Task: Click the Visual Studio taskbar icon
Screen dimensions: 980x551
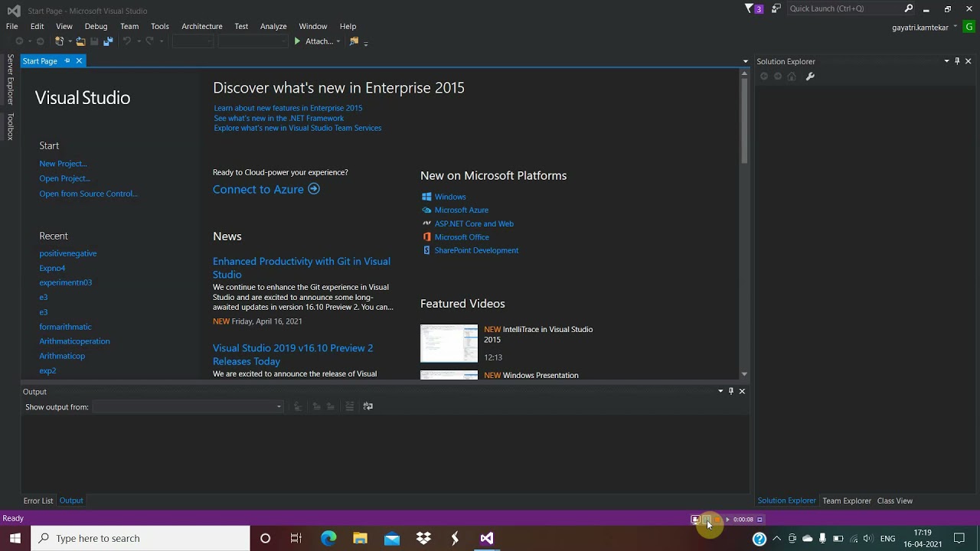Action: coord(487,538)
